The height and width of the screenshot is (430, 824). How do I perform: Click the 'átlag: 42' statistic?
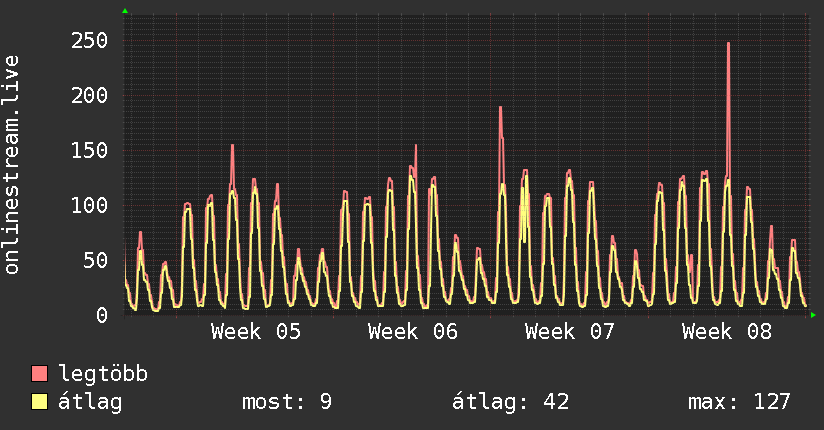tap(511, 402)
